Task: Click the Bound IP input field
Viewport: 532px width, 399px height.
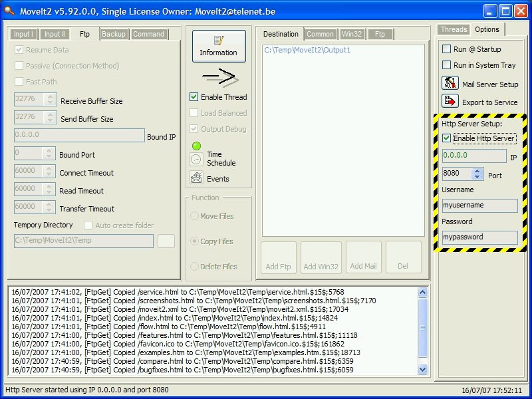Action: tap(79, 135)
